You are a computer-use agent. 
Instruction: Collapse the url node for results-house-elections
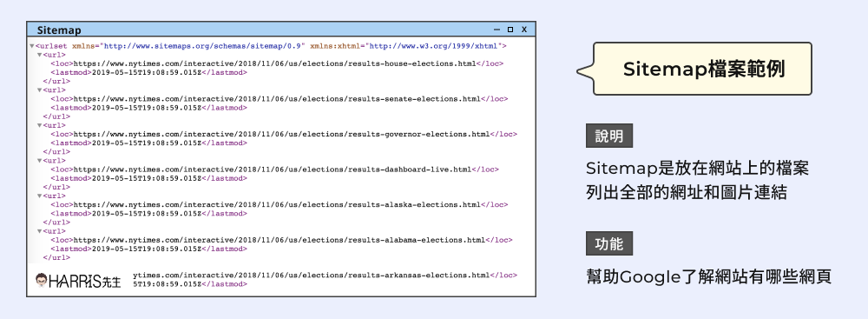coord(39,55)
